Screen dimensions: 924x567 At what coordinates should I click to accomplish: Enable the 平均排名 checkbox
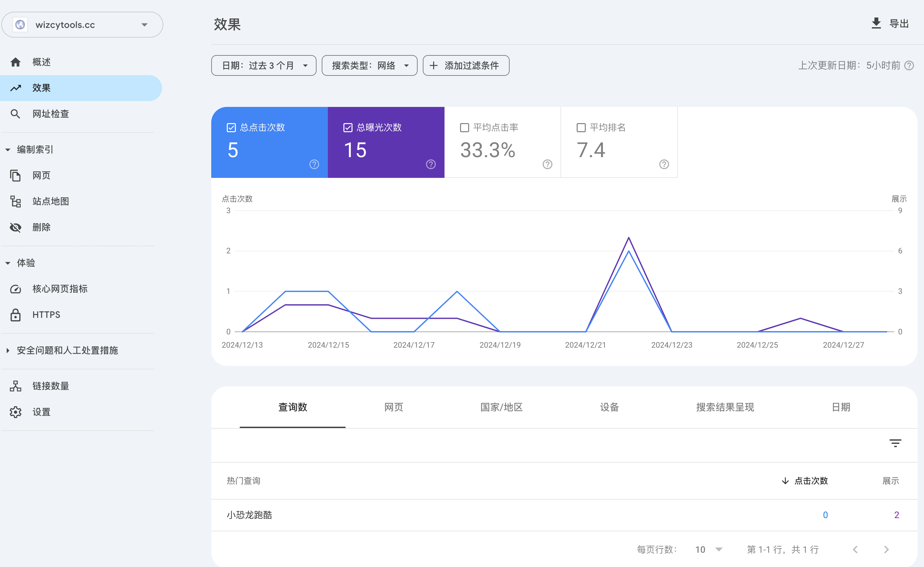coord(581,128)
